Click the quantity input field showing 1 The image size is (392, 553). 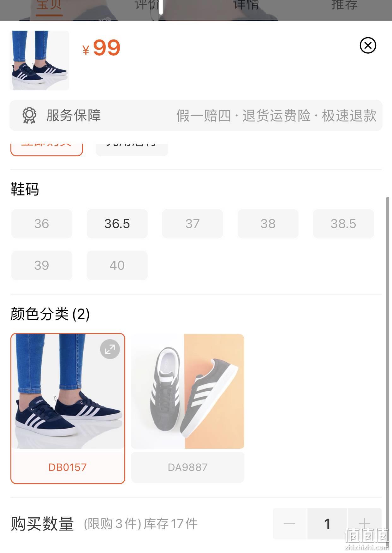click(x=327, y=524)
